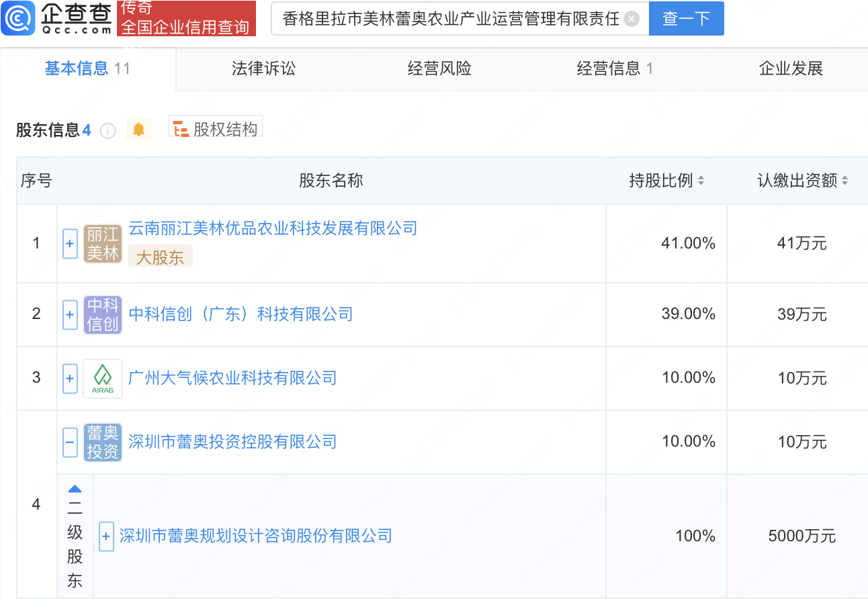Expand the 深圳市蕾奥规划设计咨询 row

106,537
